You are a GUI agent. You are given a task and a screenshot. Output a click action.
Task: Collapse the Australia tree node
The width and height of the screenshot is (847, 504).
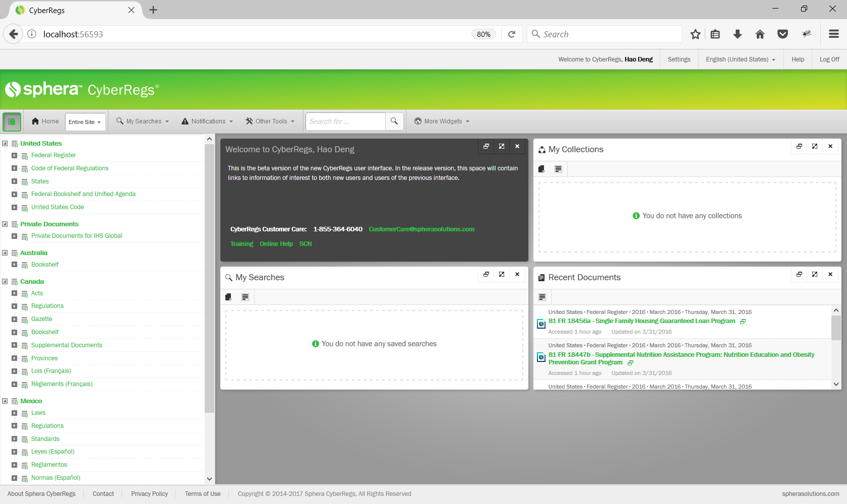tap(5, 253)
